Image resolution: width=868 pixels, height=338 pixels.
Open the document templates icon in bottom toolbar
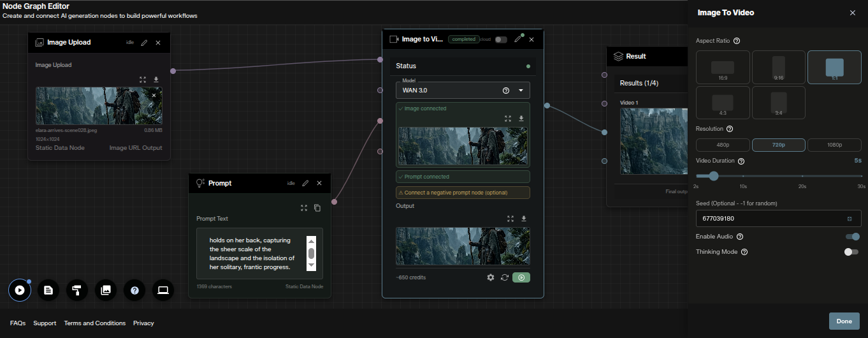point(48,290)
